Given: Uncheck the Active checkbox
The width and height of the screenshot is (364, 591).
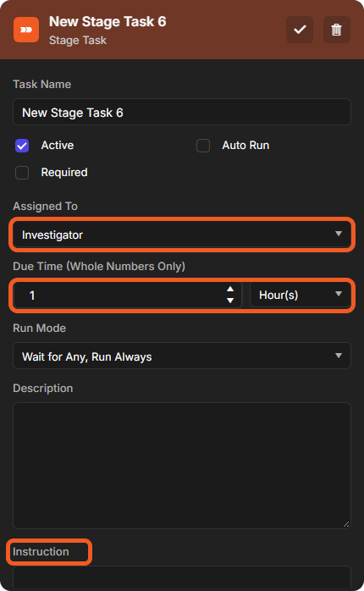Looking at the screenshot, I should click(x=22, y=146).
